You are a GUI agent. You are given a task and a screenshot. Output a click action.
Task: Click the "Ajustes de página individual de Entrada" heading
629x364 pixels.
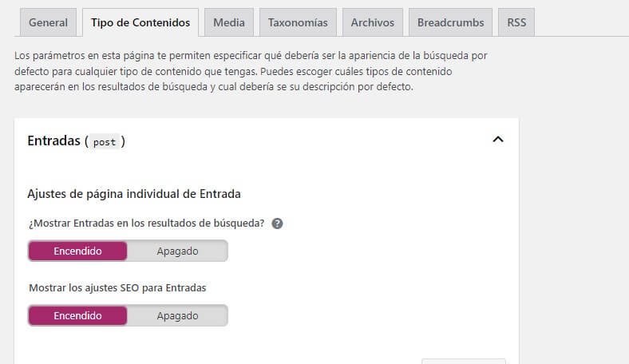134,193
